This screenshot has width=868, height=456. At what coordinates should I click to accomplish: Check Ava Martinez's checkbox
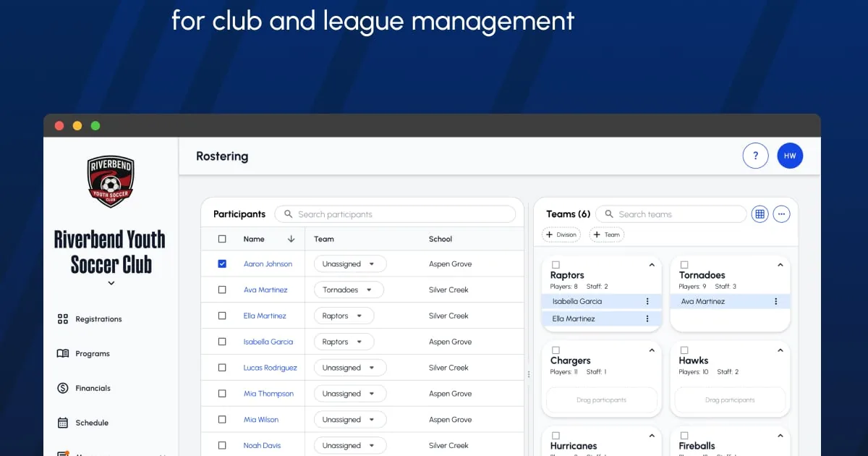click(x=222, y=290)
